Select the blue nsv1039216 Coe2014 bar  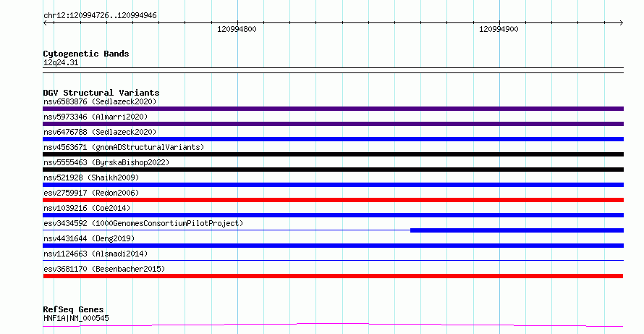(x=333, y=215)
